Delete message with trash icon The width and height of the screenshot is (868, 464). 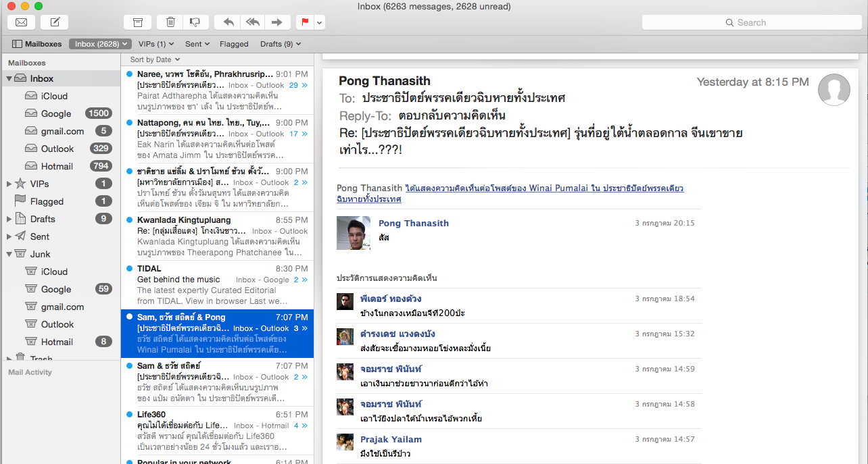pos(170,22)
